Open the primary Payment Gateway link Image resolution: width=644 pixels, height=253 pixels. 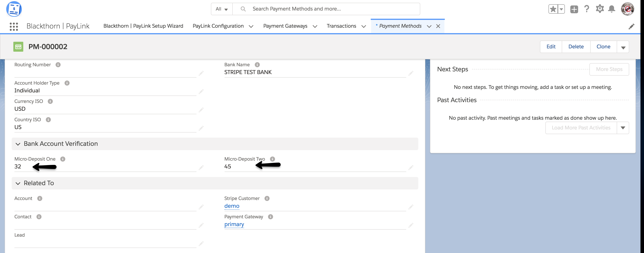234,224
